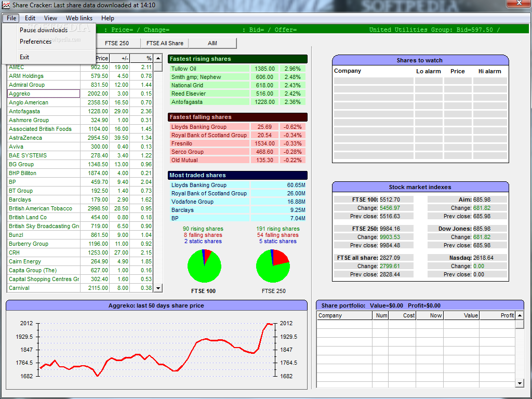Screen dimensions: 532x399
Task: Click the portfolio Value column header
Action: (x=461, y=315)
